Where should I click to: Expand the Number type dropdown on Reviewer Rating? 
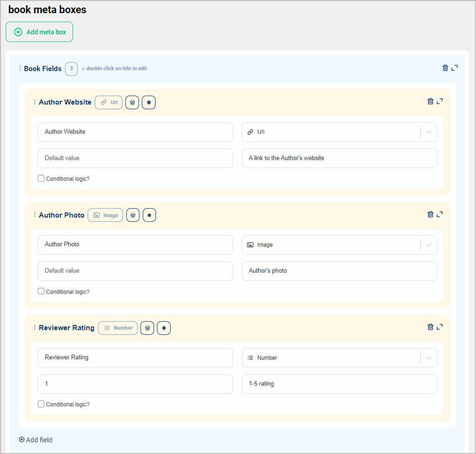(x=428, y=357)
